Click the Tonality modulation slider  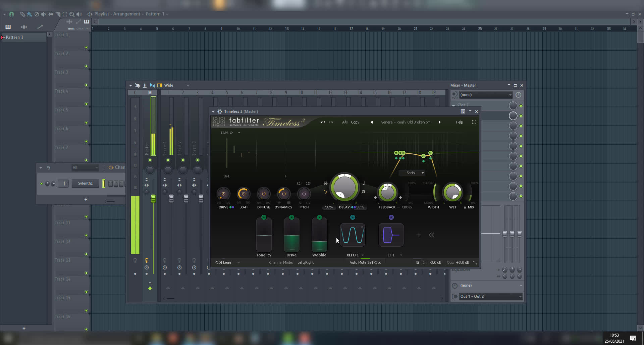click(x=264, y=235)
